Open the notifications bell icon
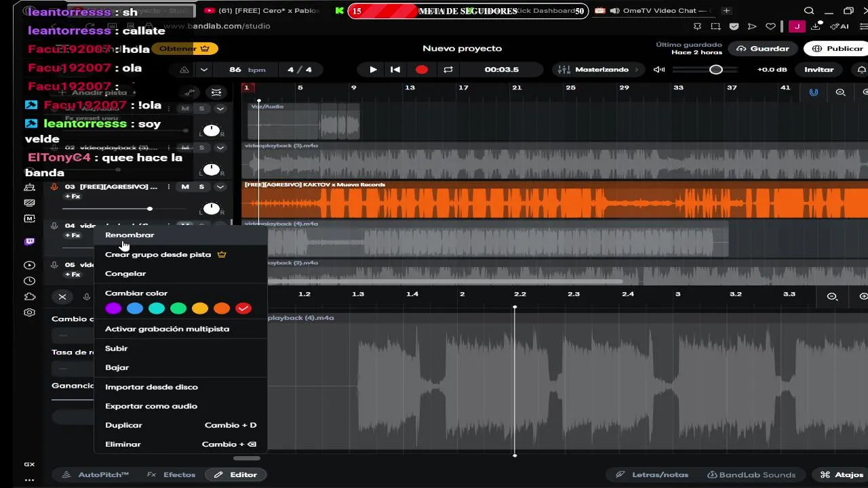 [862, 70]
